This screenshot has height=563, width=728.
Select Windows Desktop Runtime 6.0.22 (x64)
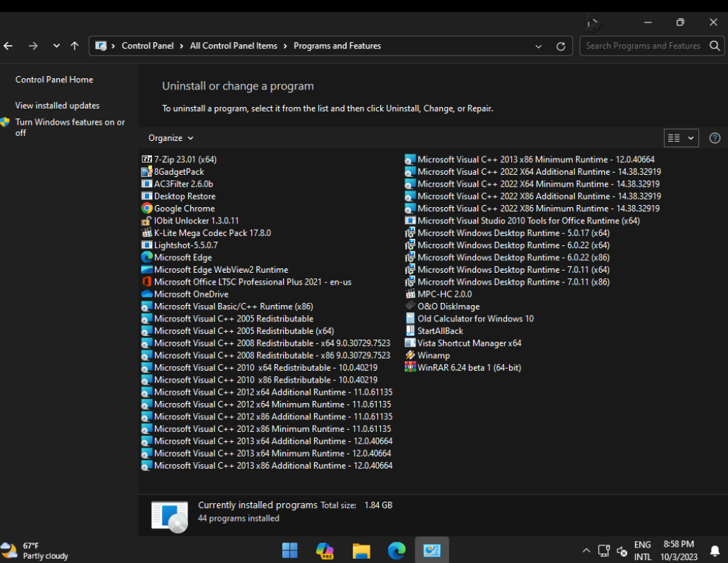pyautogui.click(x=508, y=245)
